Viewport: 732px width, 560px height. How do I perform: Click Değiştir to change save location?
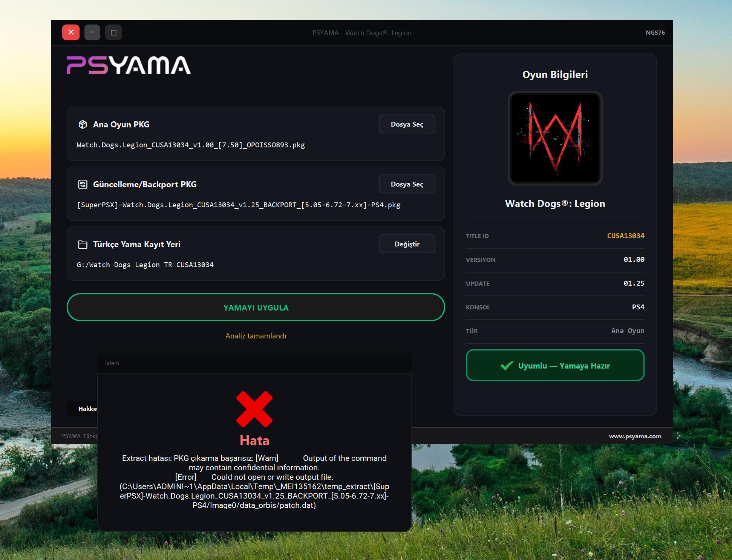coord(407,244)
